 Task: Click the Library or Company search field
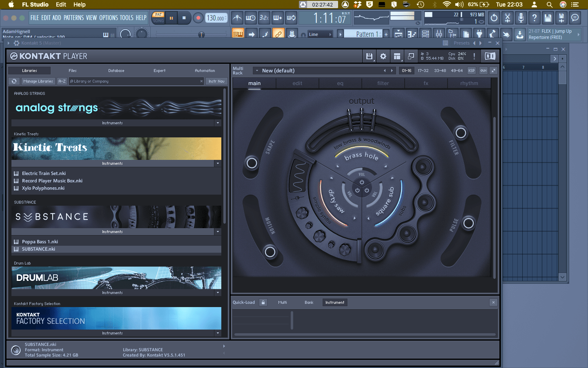tap(136, 81)
